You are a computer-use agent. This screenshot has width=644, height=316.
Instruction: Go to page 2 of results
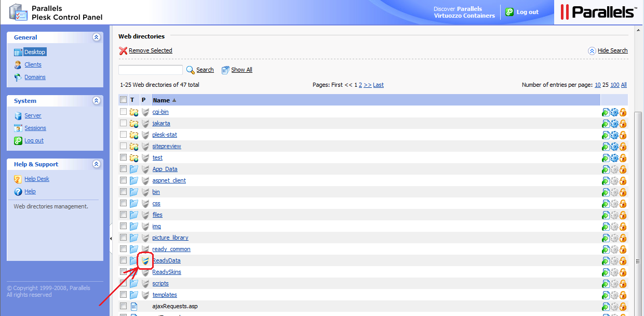360,85
